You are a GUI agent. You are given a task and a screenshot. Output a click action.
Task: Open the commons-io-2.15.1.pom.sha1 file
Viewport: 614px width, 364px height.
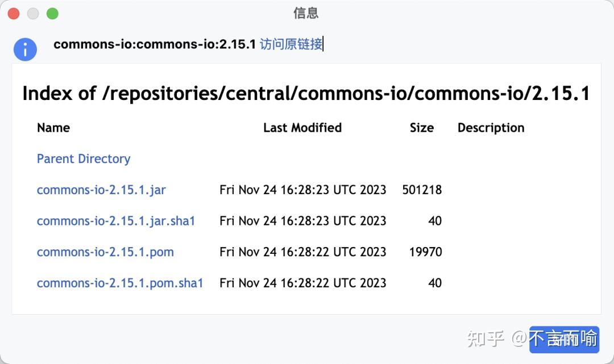point(120,283)
